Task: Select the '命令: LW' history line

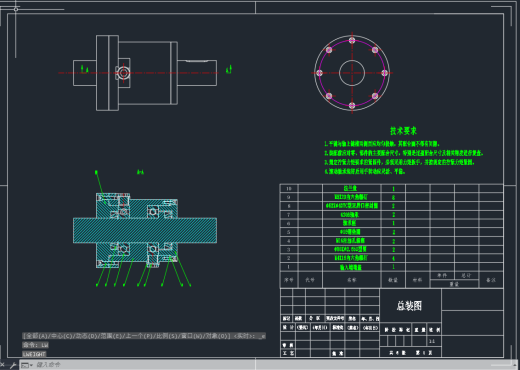Action: point(35,345)
